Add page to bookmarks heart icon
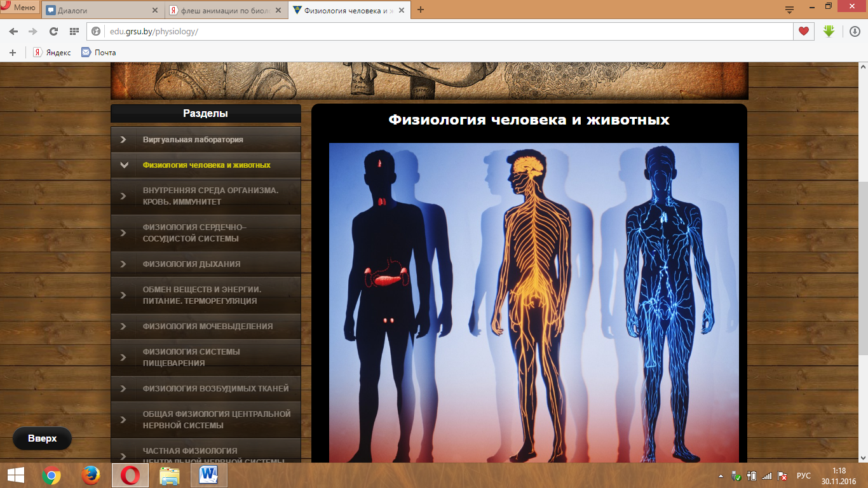Viewport: 868px width, 488px height. [804, 31]
